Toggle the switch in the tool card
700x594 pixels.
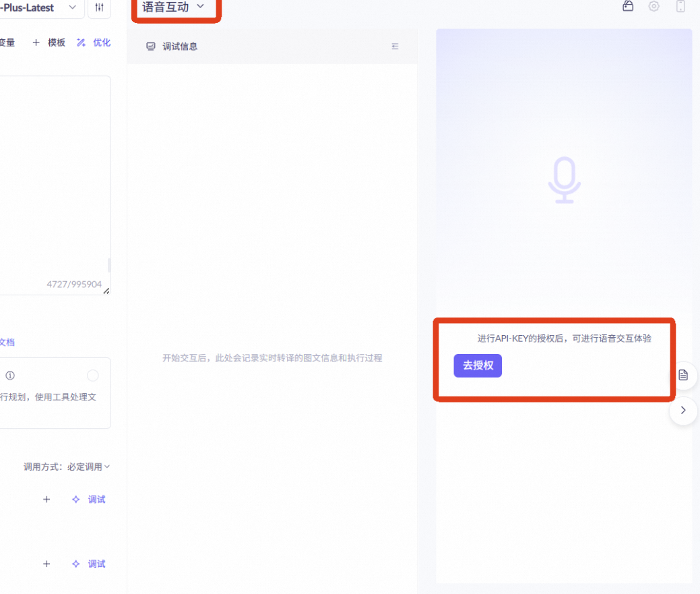point(93,376)
